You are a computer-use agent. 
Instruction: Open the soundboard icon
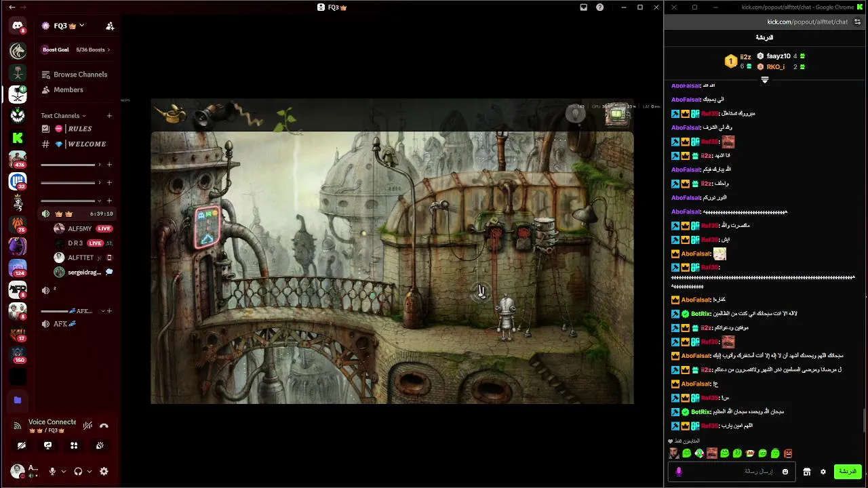[x=100, y=445]
